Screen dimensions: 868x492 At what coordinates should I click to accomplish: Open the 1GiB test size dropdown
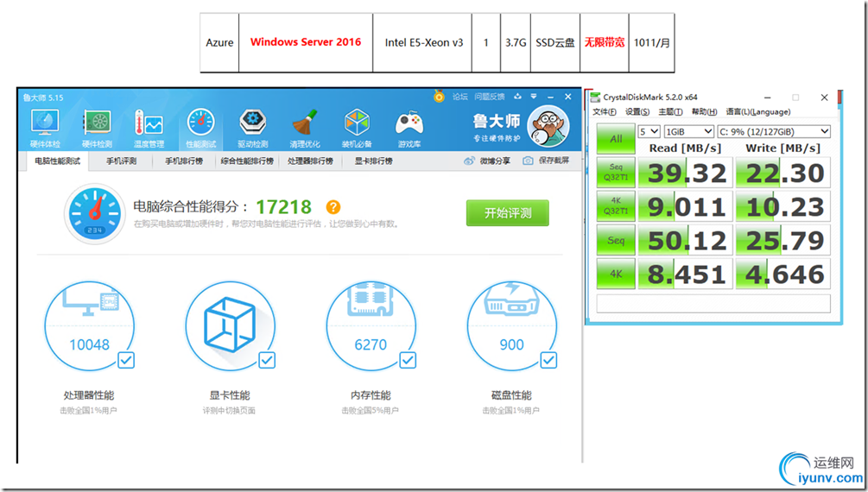pyautogui.click(x=688, y=131)
